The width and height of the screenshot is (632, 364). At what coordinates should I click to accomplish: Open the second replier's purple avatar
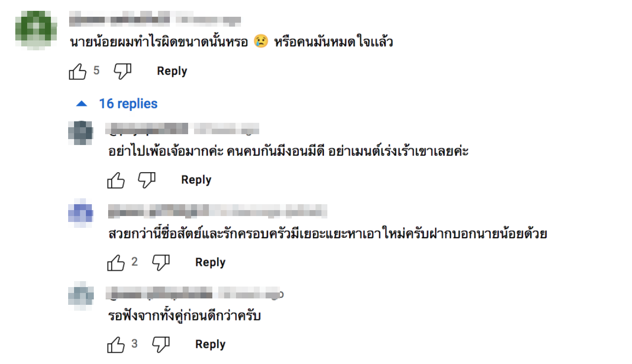pos(80,213)
